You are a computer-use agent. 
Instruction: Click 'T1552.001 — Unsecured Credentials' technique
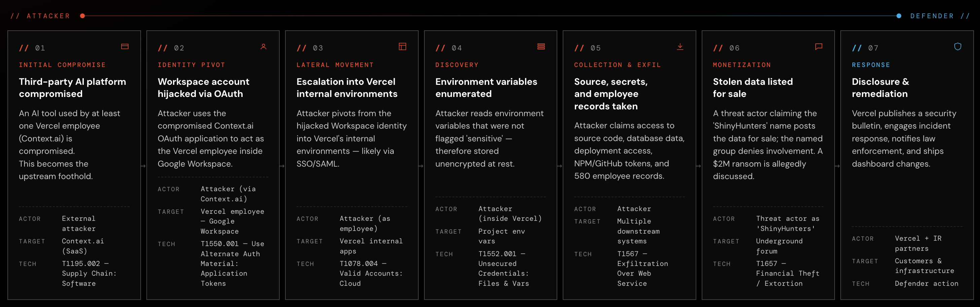pos(504,269)
